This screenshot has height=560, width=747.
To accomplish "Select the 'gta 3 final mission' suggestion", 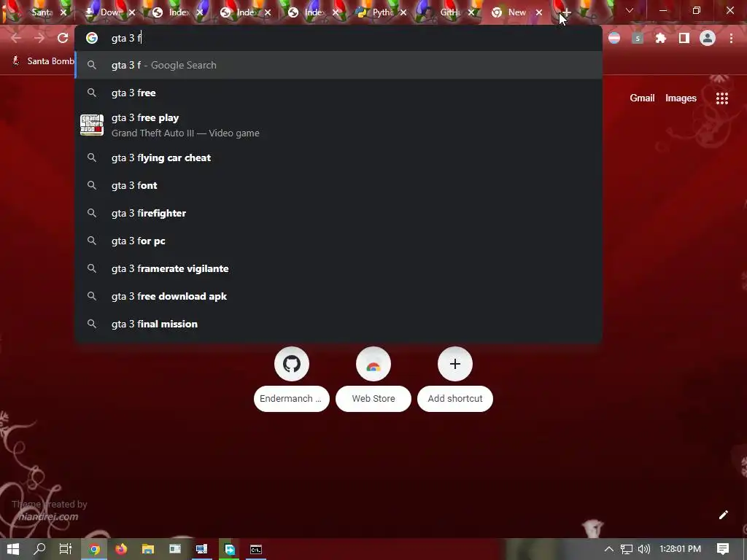I will [338, 324].
